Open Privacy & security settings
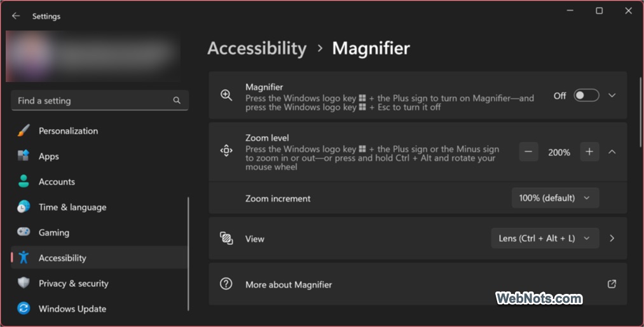The height and width of the screenshot is (327, 644). 99,284
